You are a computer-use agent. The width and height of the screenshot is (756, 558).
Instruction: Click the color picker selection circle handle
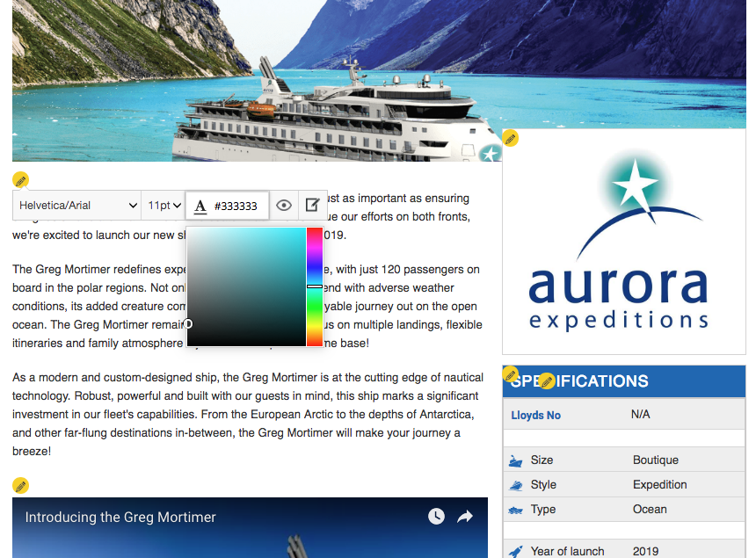(188, 323)
